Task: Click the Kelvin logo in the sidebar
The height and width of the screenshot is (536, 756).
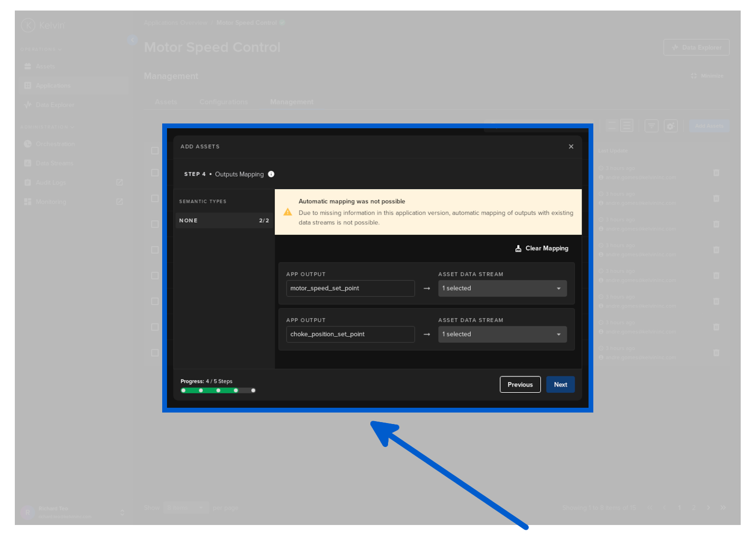Action: point(28,25)
